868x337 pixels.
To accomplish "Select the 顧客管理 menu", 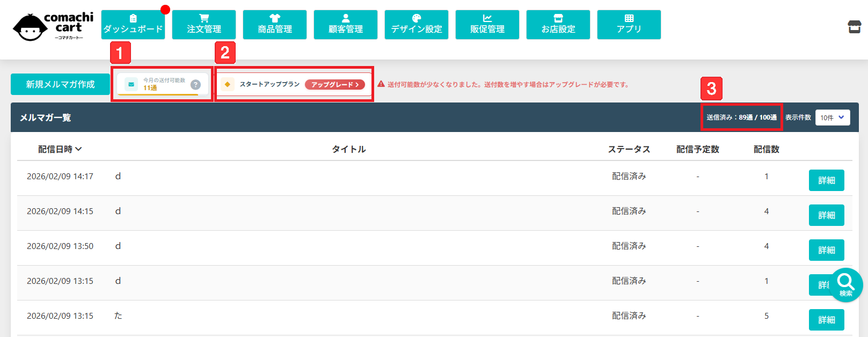I will pos(345,25).
